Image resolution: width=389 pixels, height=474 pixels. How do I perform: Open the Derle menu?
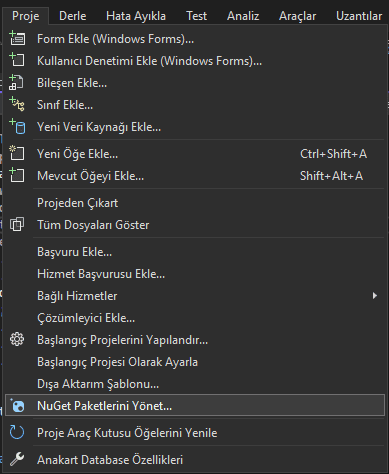[x=72, y=16]
